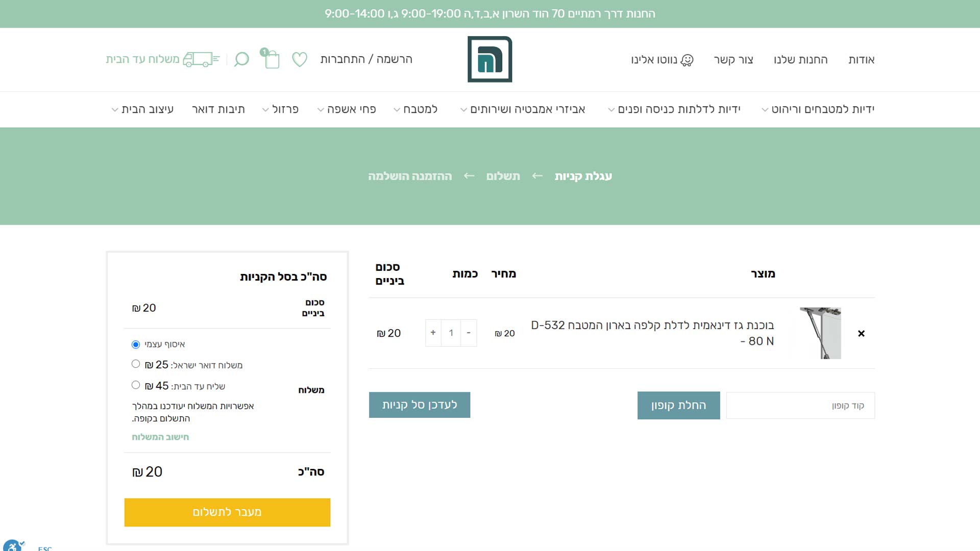Select home courier shipping for 45 ₪
Image resolution: width=980 pixels, height=551 pixels.
(x=136, y=385)
